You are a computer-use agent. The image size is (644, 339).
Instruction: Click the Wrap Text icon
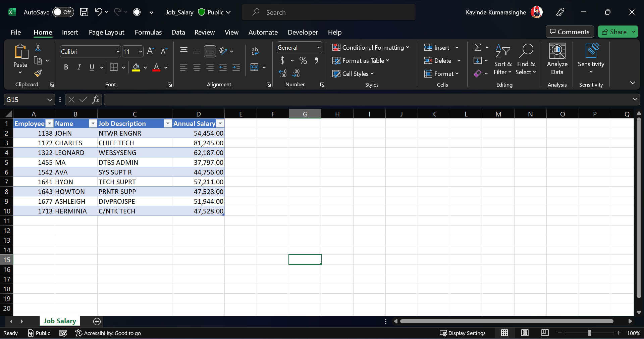click(x=255, y=51)
